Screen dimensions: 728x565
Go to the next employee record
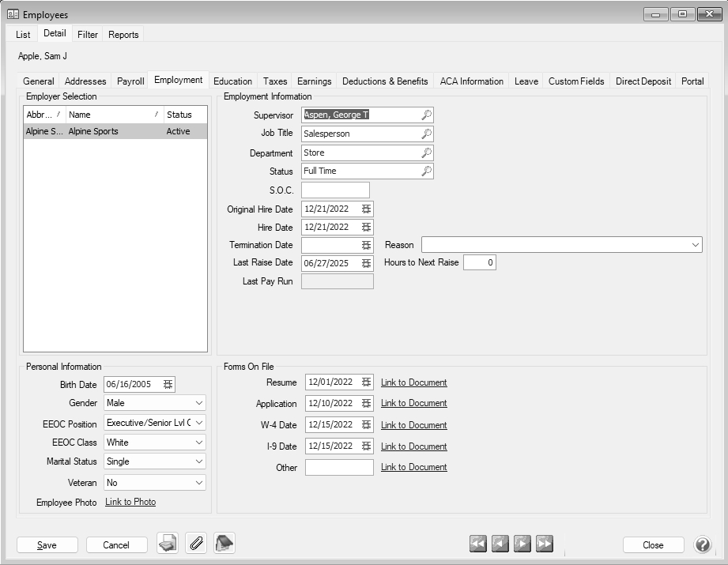pos(522,544)
